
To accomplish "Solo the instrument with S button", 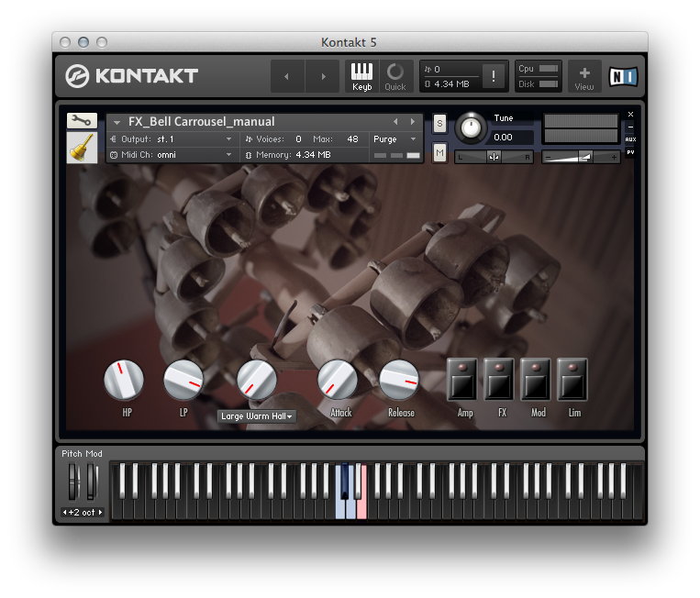I will (x=439, y=124).
